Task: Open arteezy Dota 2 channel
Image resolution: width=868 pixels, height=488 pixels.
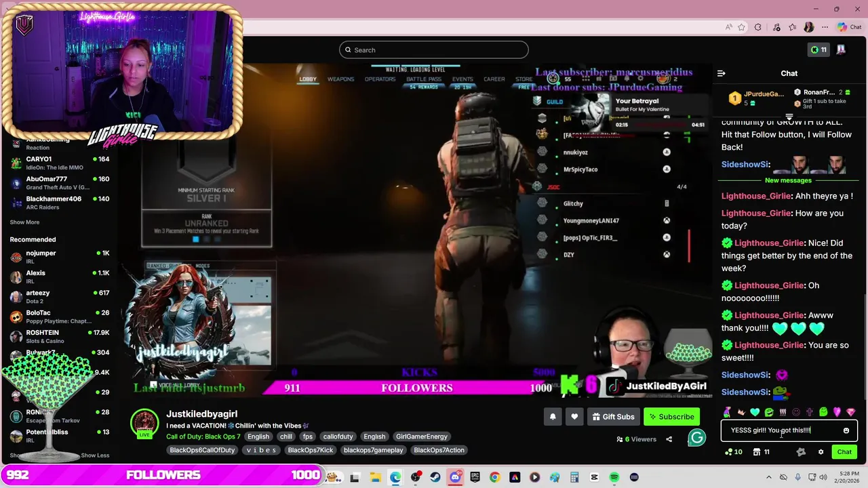Action: pyautogui.click(x=60, y=297)
